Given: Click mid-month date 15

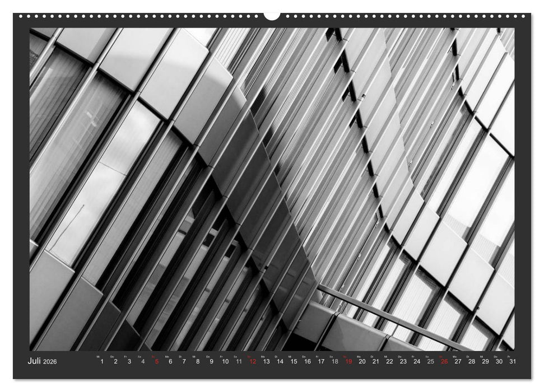Looking at the screenshot, I should tap(294, 362).
